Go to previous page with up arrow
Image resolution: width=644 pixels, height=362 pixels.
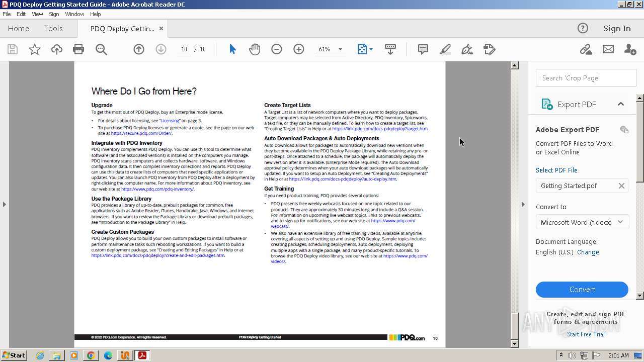coord(139,49)
